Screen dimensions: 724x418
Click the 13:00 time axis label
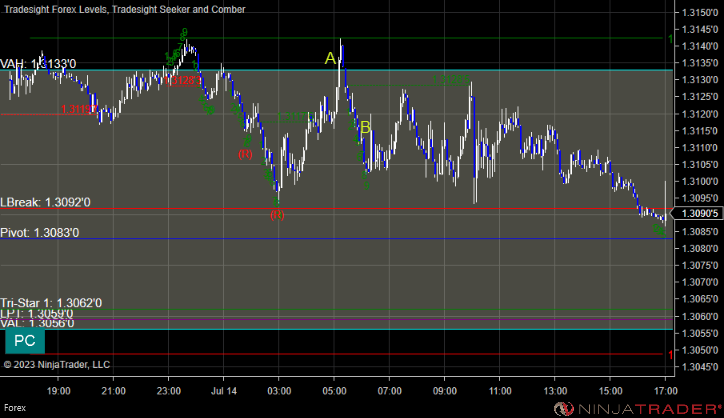tap(555, 391)
